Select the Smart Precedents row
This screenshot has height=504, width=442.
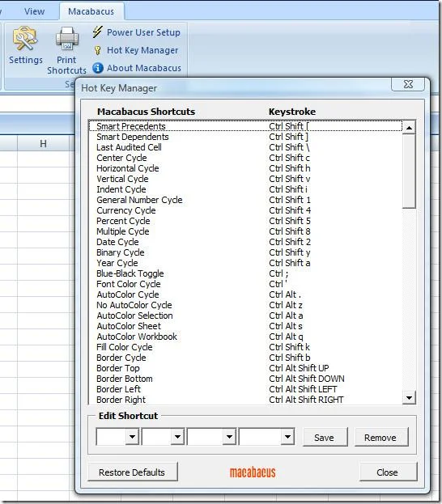coord(245,126)
